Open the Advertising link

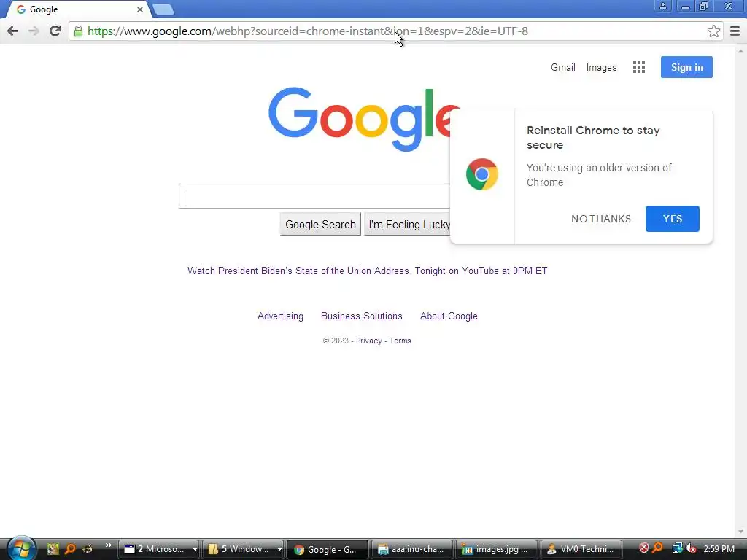[x=280, y=316]
